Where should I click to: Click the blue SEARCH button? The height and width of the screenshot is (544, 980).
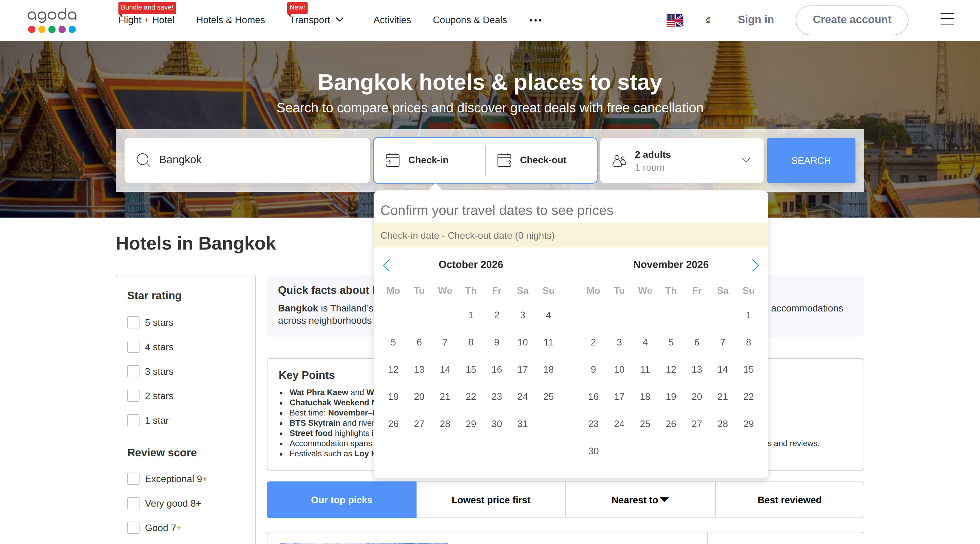(x=811, y=160)
